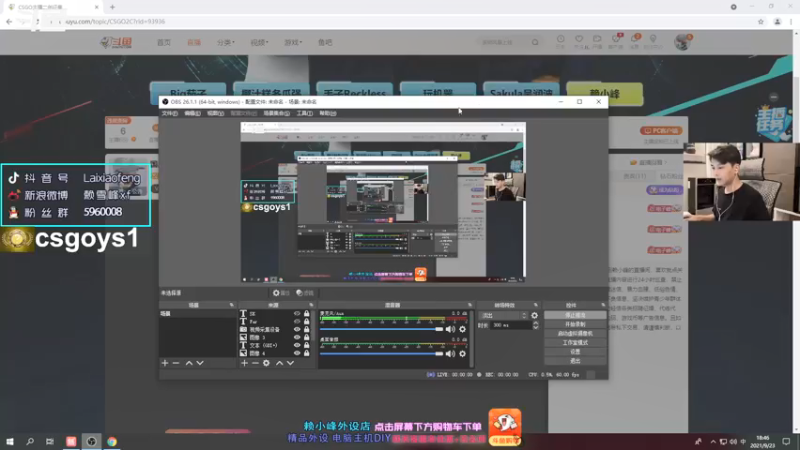Remove selected source with the minus icon in sources panel
Screen dimensions: 800x450
(x=255, y=363)
